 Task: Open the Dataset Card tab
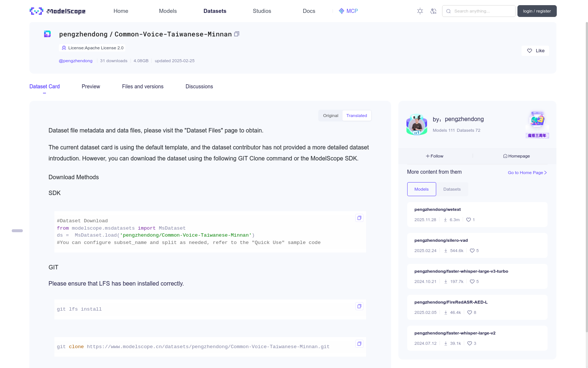pyautogui.click(x=44, y=86)
